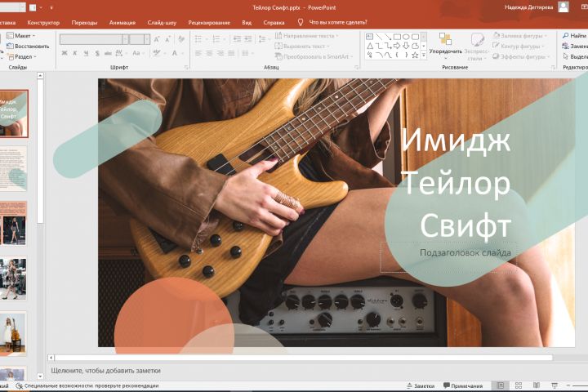Select the right arrow block shape
Image resolution: width=588 pixels, height=392 pixels.
tap(397, 46)
